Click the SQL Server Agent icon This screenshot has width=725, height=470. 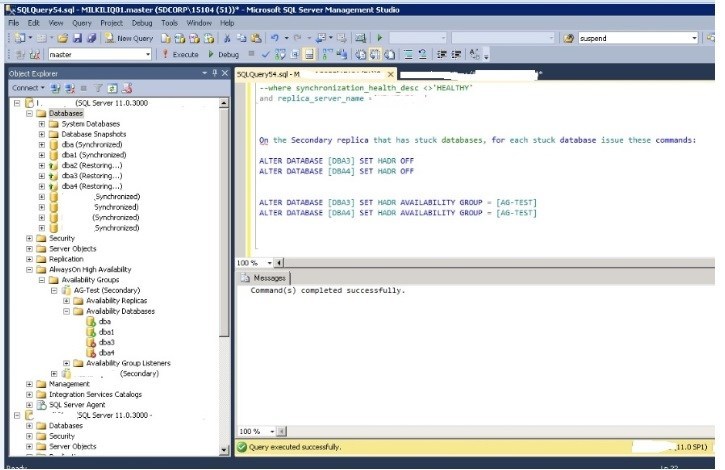[x=41, y=405]
